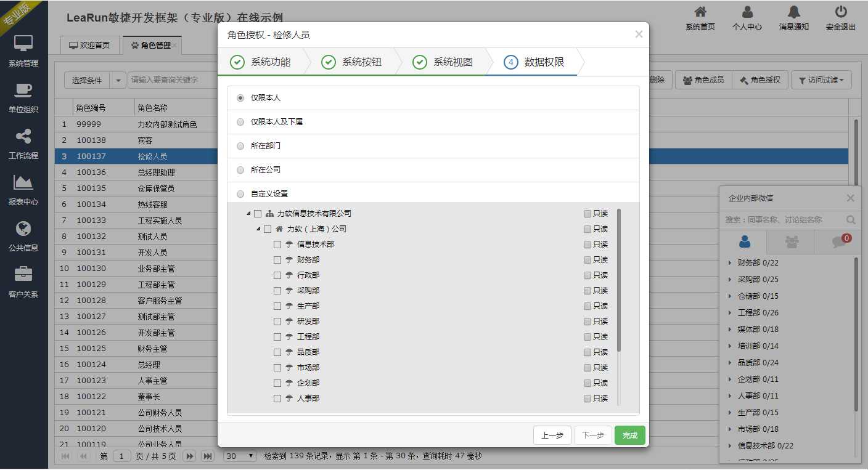Open page size 30 dropdown
This screenshot has width=868, height=470.
(x=240, y=456)
